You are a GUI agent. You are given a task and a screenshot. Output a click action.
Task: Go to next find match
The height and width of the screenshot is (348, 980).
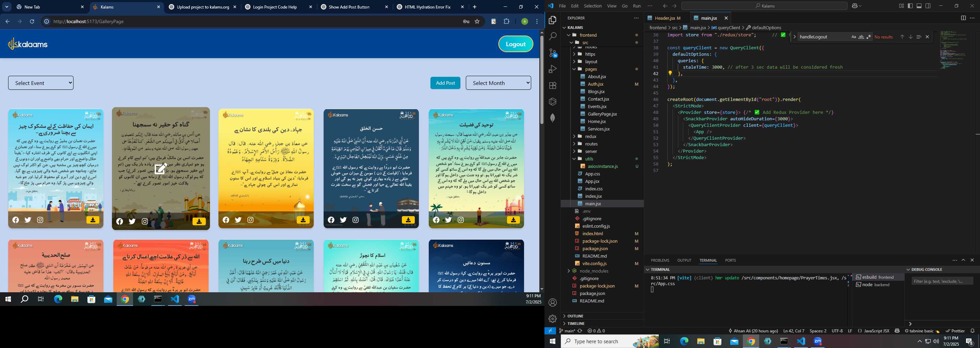pos(910,37)
